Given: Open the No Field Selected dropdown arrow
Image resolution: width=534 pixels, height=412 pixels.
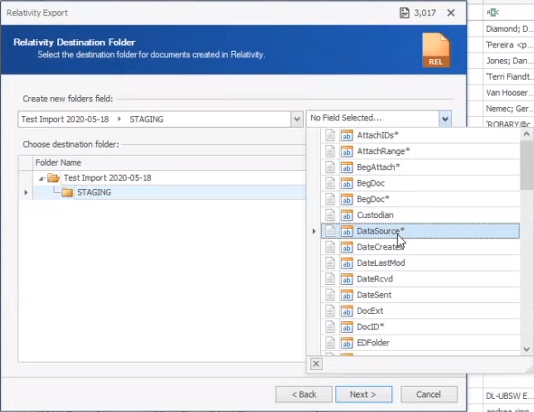Looking at the screenshot, I should click(x=445, y=119).
